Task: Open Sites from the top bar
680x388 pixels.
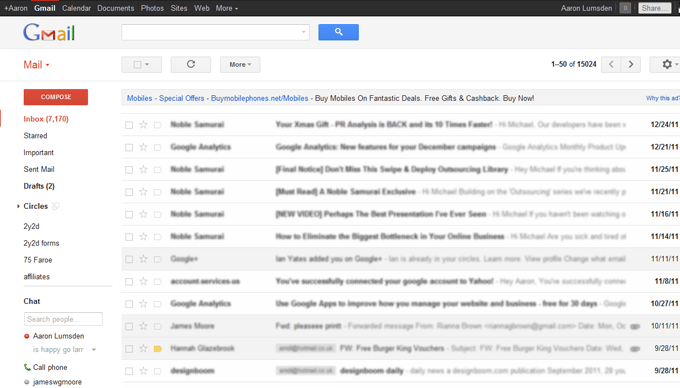Action: click(x=179, y=8)
